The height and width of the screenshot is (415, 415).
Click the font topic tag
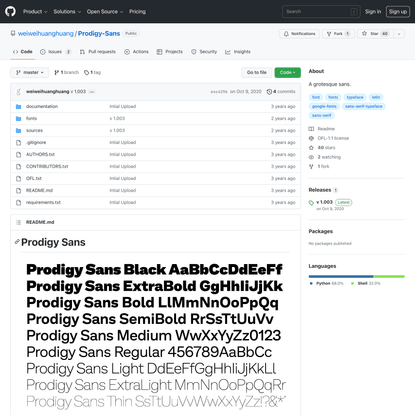tap(316, 97)
